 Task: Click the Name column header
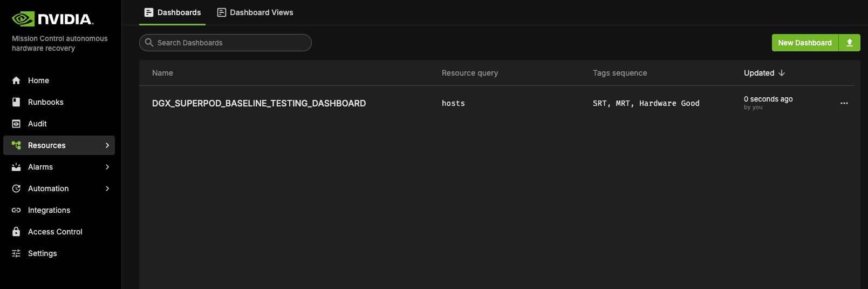click(x=162, y=73)
